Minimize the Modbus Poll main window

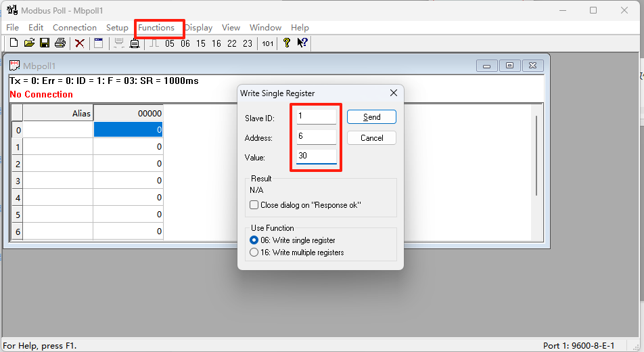point(563,10)
